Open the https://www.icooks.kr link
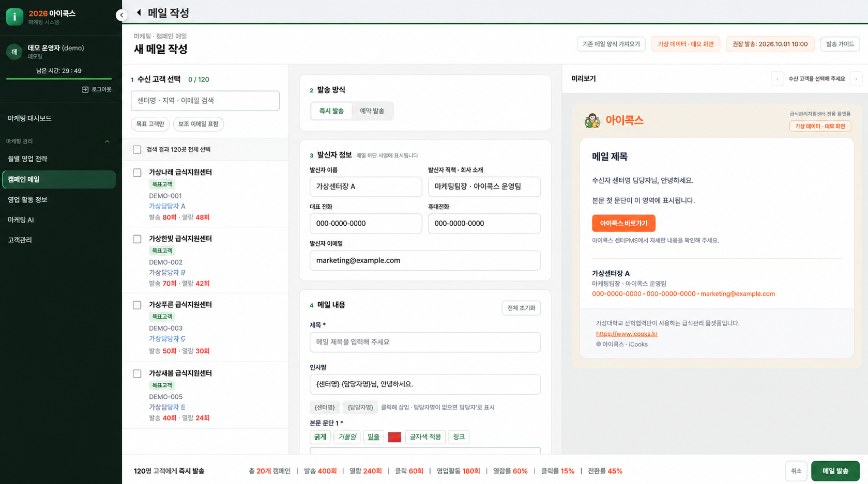The image size is (868, 484). point(627,334)
